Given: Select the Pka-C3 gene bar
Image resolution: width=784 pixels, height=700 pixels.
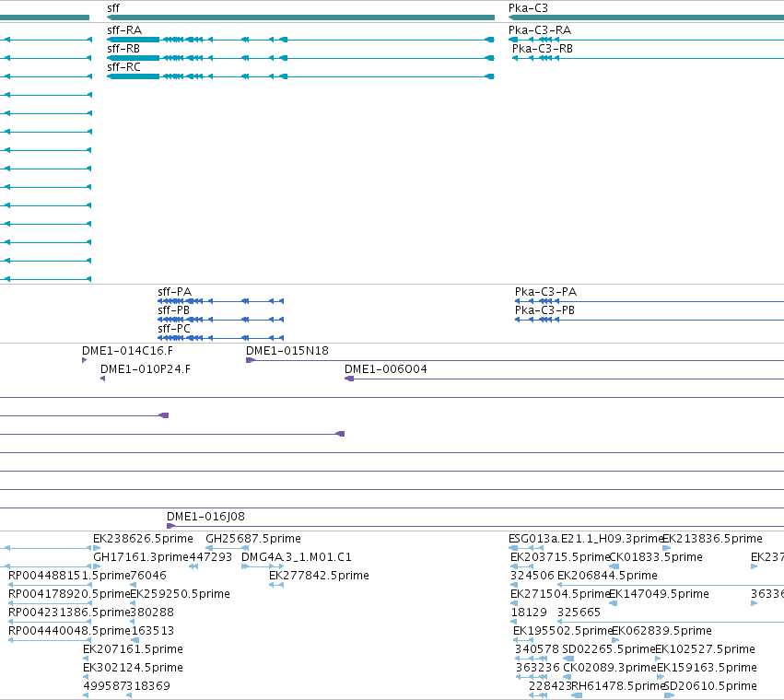Looking at the screenshot, I should (646, 17).
